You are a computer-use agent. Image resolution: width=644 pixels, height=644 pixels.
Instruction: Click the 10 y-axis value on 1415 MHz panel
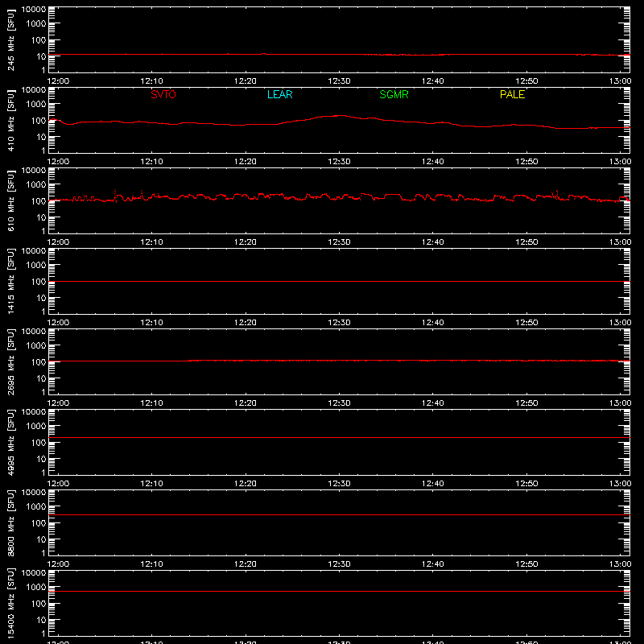41,298
